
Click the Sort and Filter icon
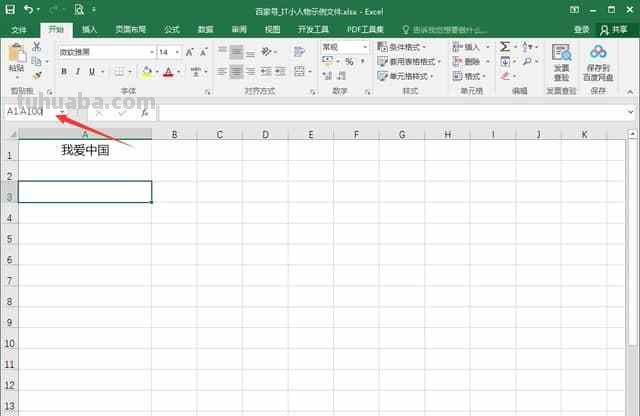point(527,47)
